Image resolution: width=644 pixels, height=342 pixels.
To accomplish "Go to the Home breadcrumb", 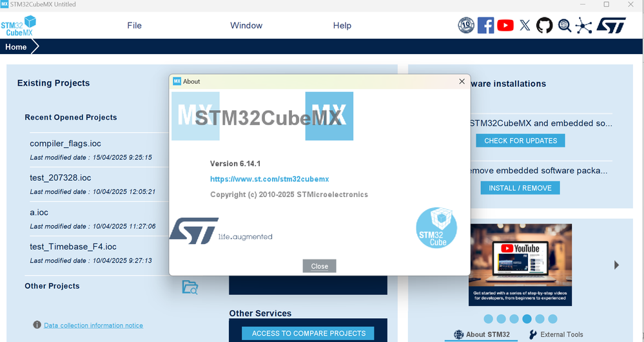I will 16,47.
